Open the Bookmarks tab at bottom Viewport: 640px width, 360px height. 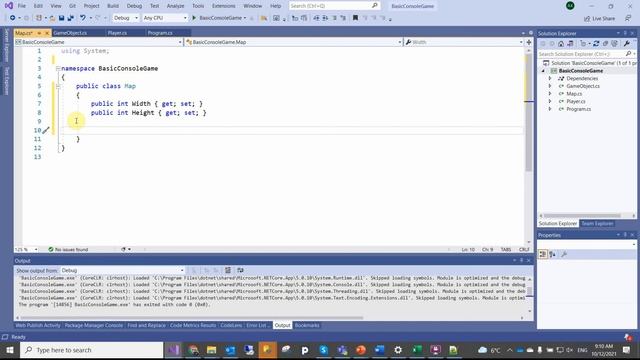(x=307, y=325)
